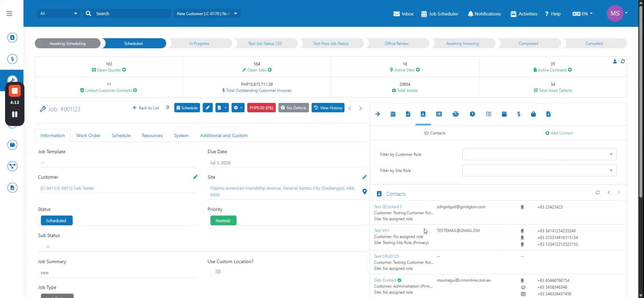Open the Inbox
Screen dimensions: 644x298
404,14
